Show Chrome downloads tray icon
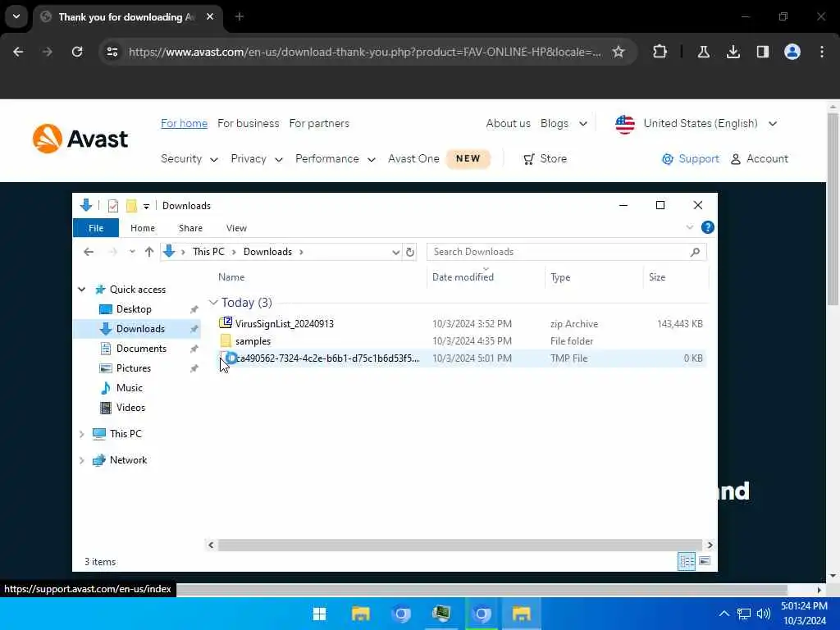 733,52
